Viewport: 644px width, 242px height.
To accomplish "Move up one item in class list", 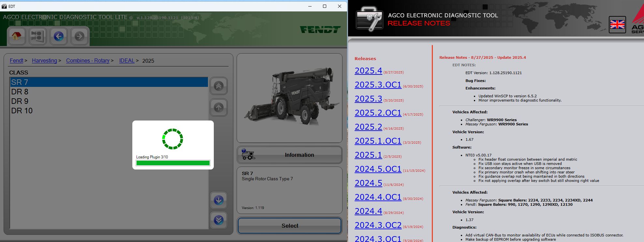I will pyautogui.click(x=219, y=107).
